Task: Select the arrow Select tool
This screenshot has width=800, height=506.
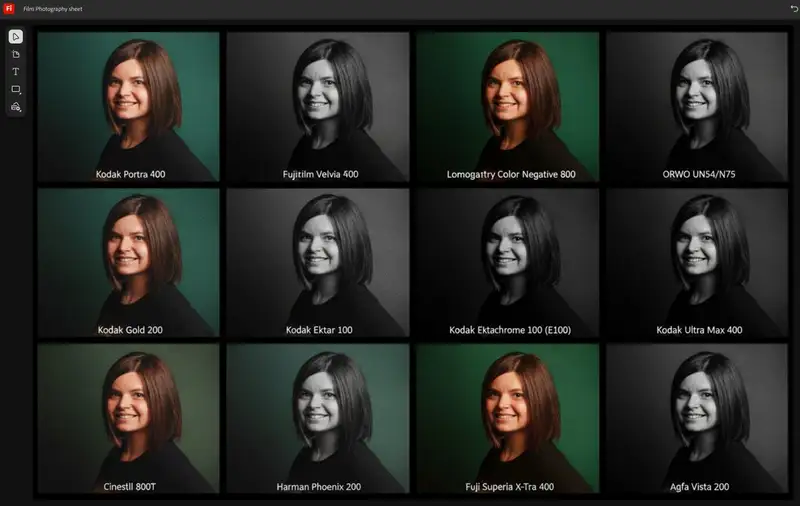Action: (16, 37)
